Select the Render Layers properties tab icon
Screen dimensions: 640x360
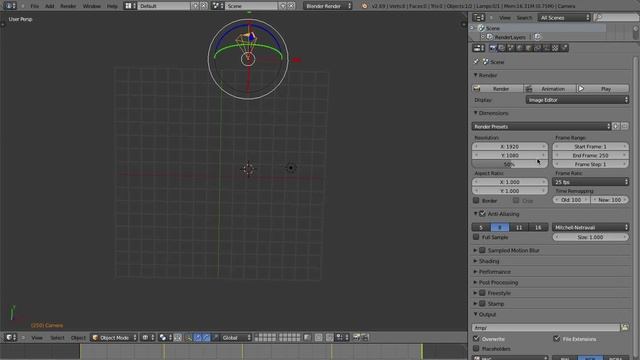[502, 48]
